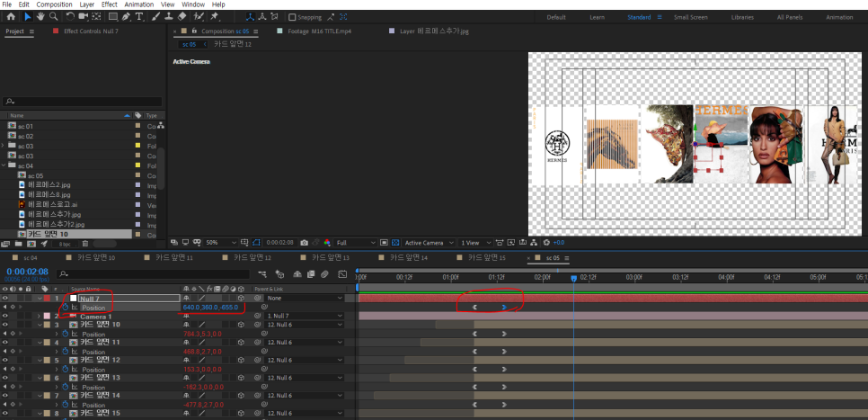Click the 카드 앞면 12 breadcrumb in viewer
Viewport: 868px width, 420px height.
pos(233,44)
